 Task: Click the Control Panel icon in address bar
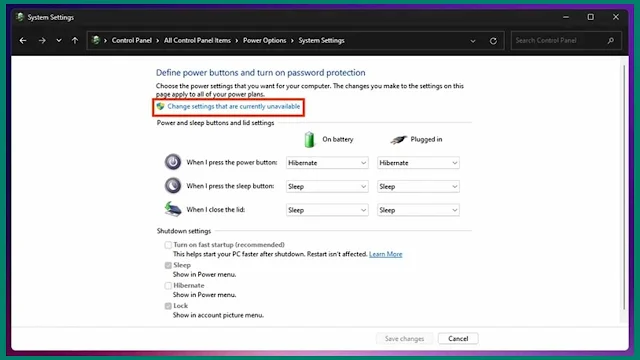[96, 40]
